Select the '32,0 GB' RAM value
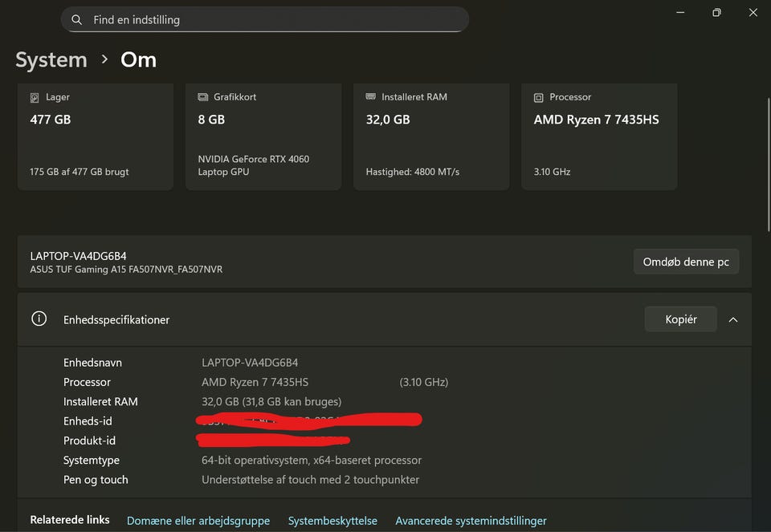Screen dimensions: 771x532 [x=388, y=120]
